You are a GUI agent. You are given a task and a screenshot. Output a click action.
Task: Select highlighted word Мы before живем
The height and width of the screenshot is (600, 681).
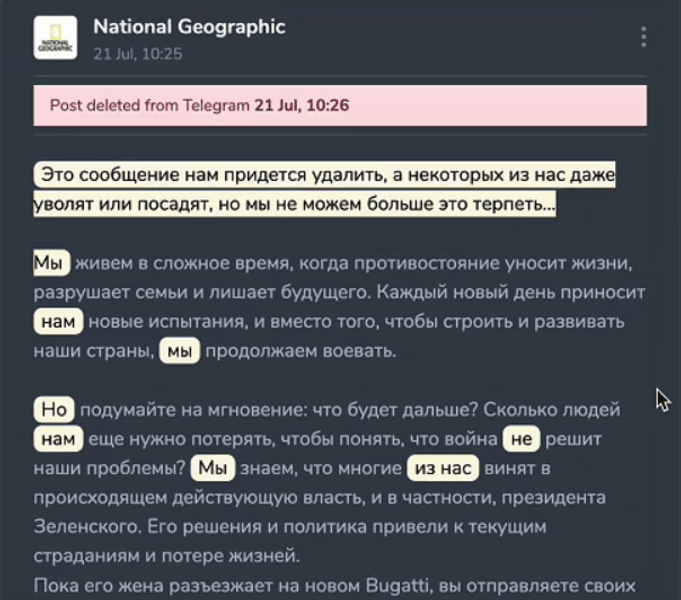51,263
